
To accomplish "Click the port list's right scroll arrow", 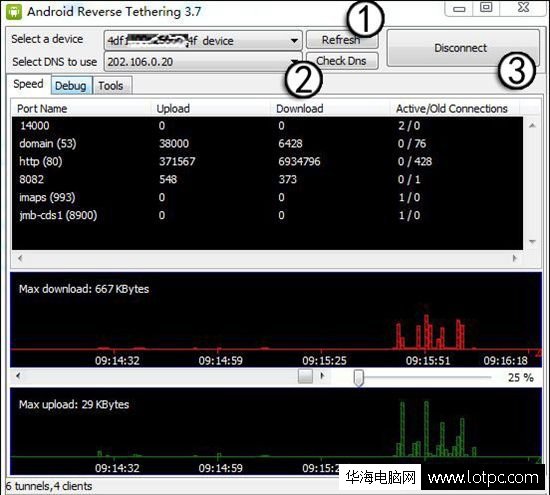I will 515,258.
